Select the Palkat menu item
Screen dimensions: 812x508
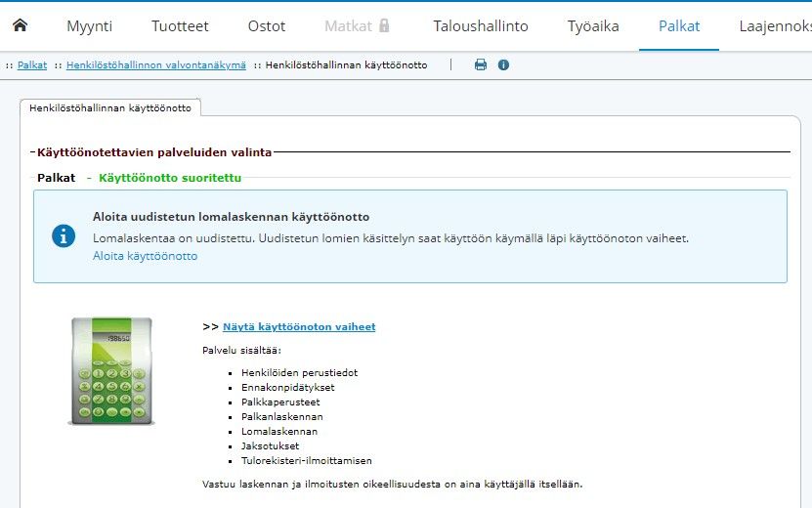[679, 26]
